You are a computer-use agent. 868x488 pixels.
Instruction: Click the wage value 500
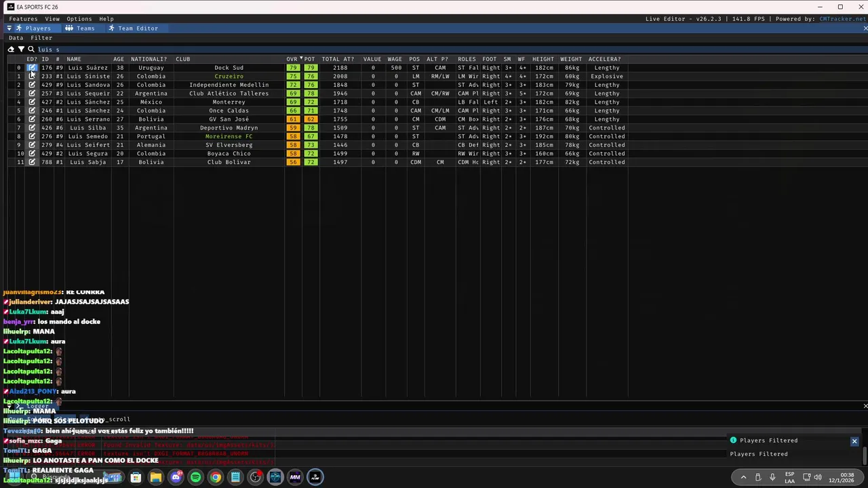[x=396, y=68]
